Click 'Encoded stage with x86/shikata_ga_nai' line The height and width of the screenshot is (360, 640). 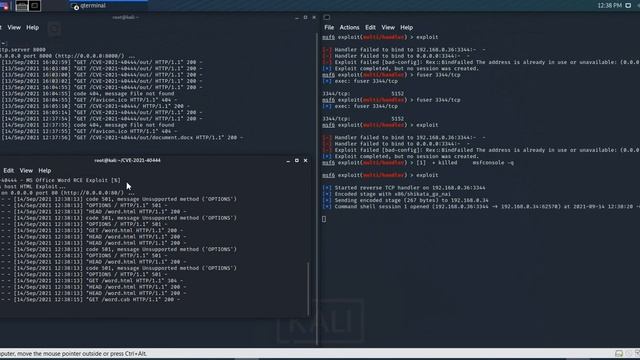click(x=387, y=194)
